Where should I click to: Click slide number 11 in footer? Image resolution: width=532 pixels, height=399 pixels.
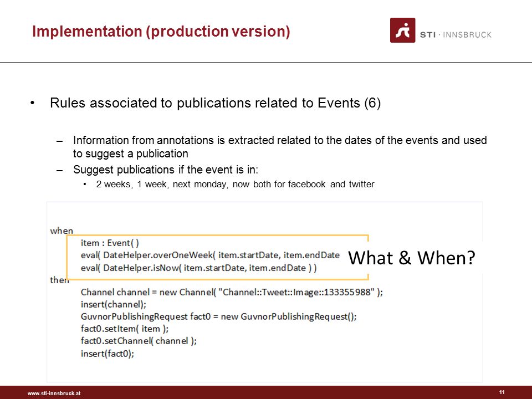pos(502,392)
